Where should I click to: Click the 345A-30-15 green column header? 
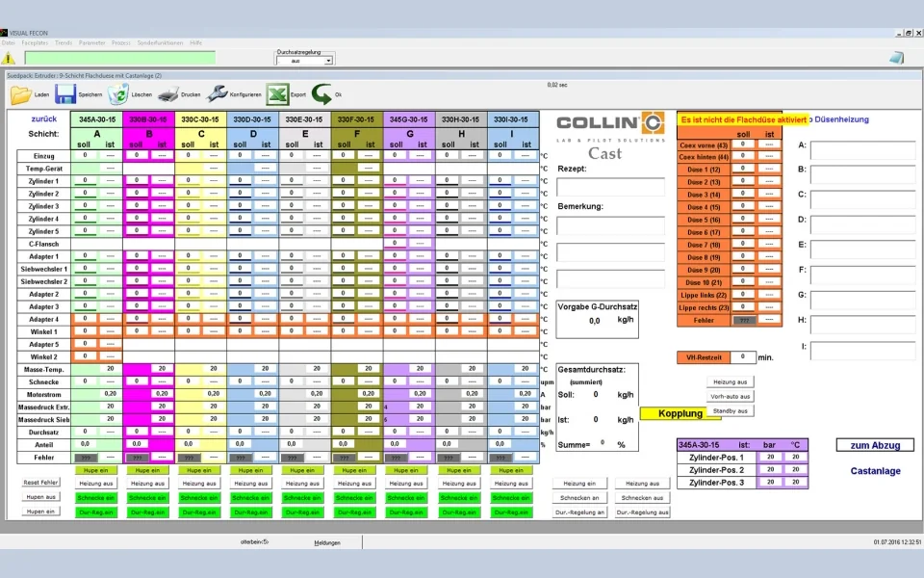pyautogui.click(x=96, y=119)
